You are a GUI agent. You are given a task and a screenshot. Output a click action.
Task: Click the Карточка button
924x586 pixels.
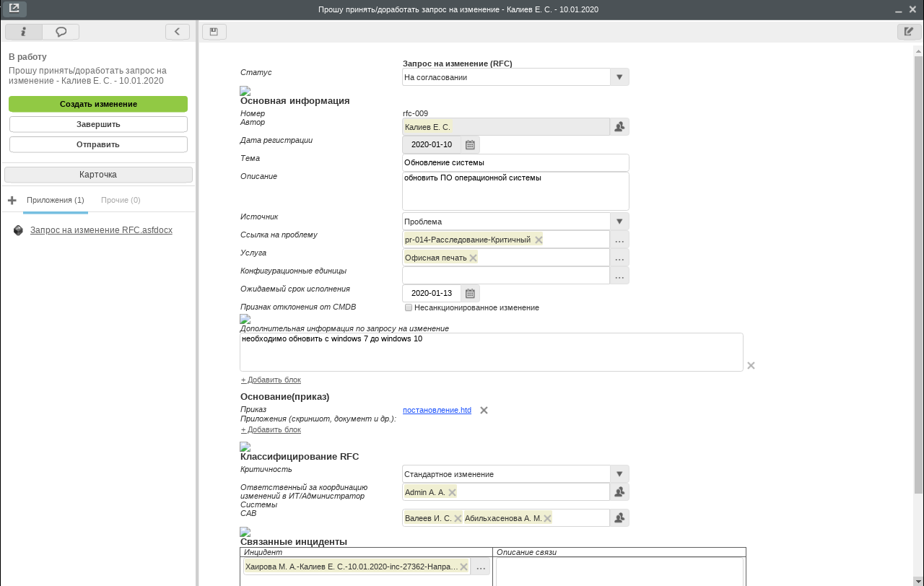[98, 175]
